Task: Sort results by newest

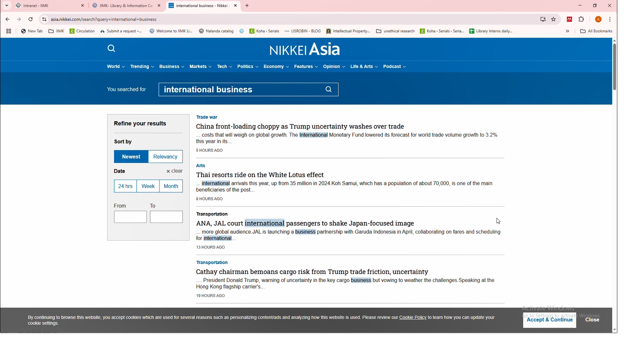Action: pos(131,157)
